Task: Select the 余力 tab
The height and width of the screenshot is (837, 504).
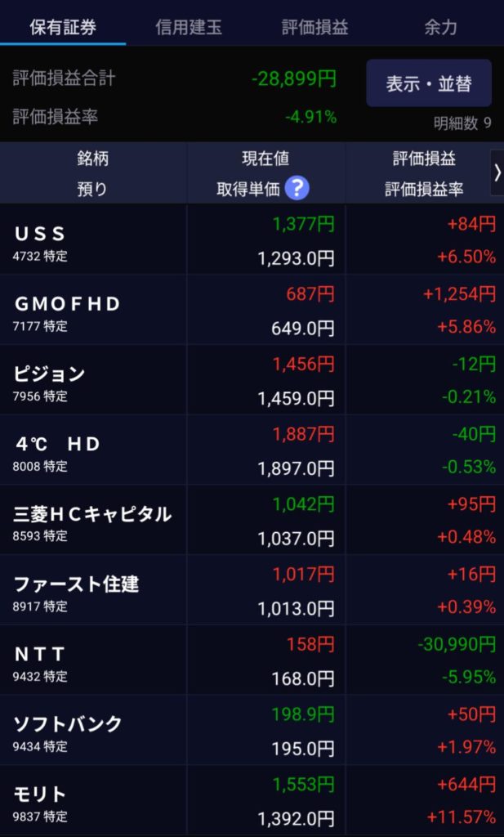Action: point(440,27)
